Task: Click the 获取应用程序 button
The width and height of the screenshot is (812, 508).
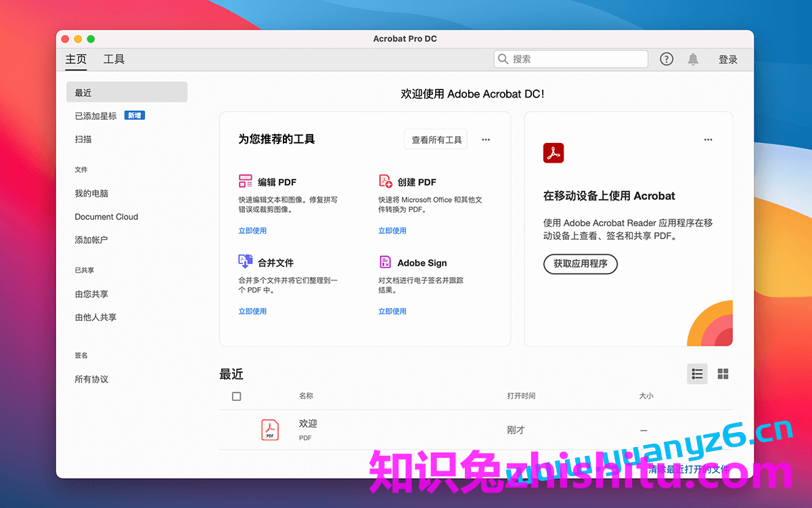Action: pos(581,263)
